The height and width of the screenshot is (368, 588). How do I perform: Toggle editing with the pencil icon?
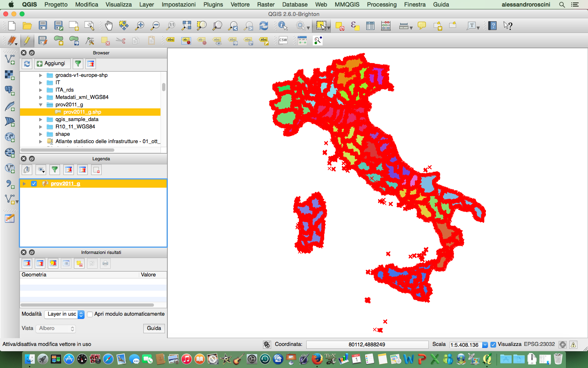point(27,40)
